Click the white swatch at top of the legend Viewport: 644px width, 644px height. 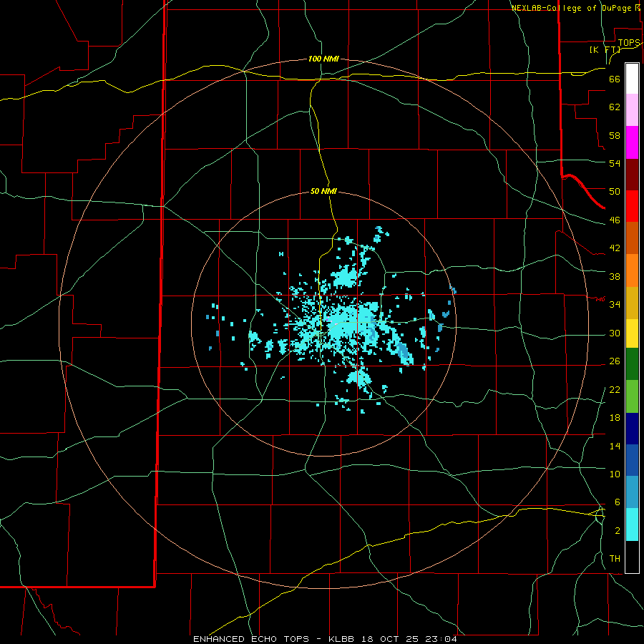pyautogui.click(x=632, y=79)
